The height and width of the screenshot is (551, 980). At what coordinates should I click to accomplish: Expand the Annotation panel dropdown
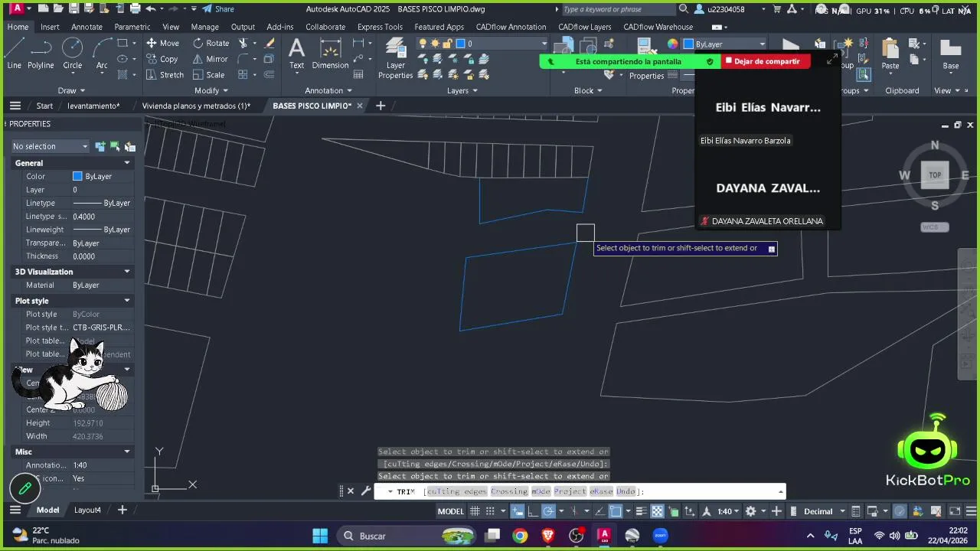click(x=328, y=90)
